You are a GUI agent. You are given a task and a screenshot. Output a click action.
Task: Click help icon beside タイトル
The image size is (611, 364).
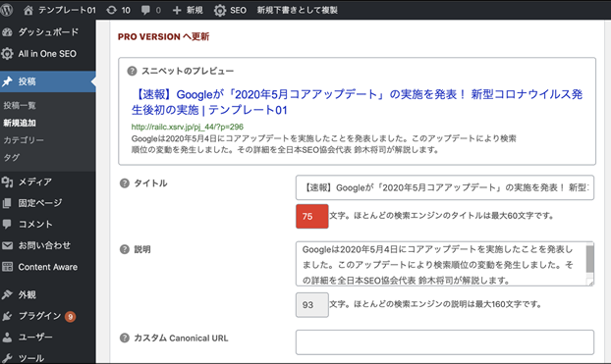click(125, 183)
